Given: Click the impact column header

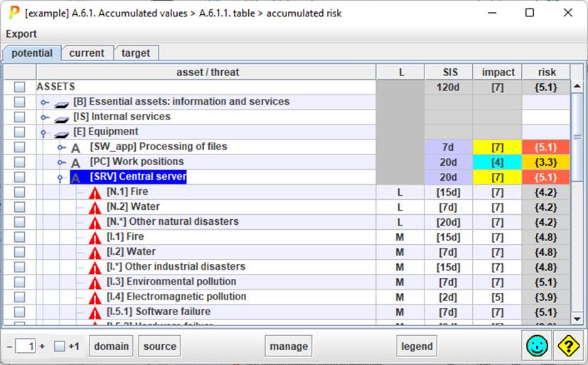Looking at the screenshot, I should (x=497, y=72).
